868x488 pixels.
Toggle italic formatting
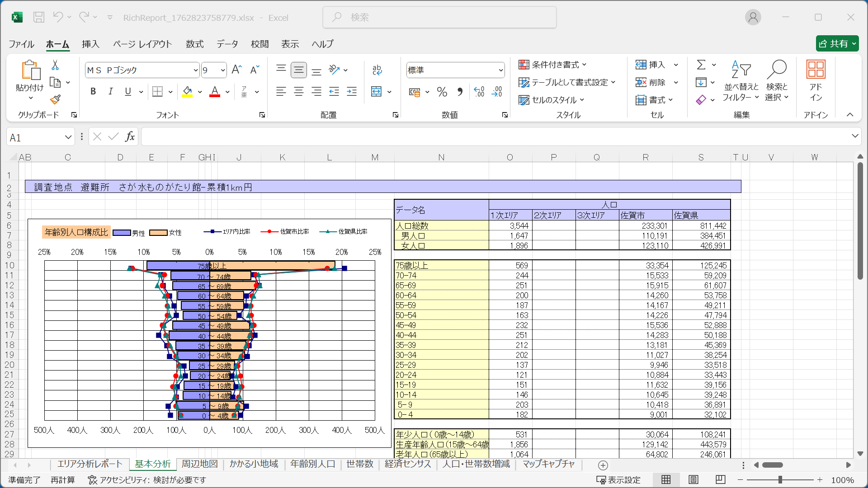point(110,92)
